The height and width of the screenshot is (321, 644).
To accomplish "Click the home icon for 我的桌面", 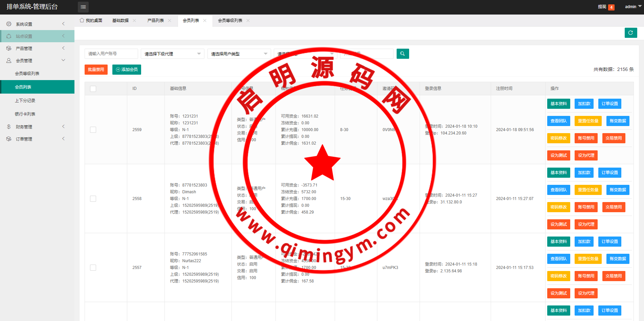I will coord(82,20).
